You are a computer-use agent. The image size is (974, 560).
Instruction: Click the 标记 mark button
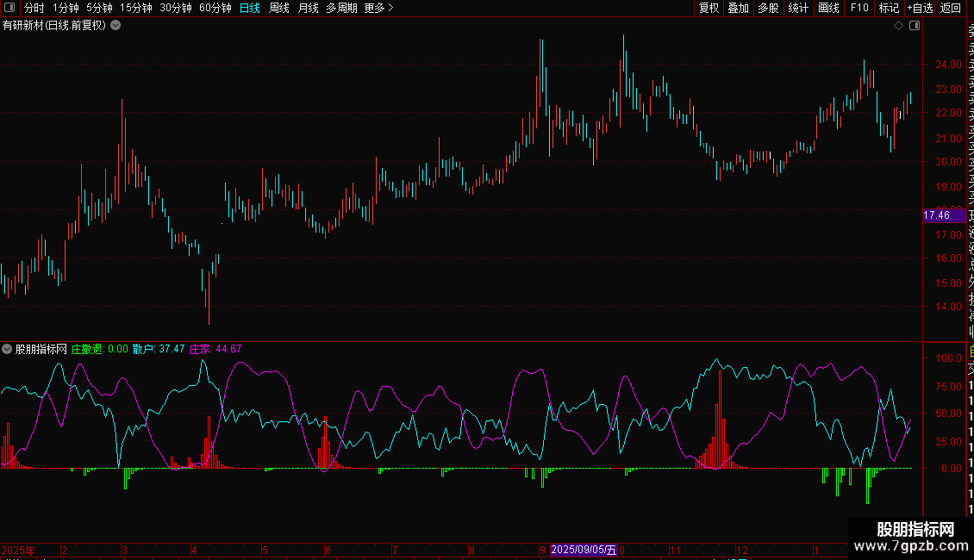(889, 8)
